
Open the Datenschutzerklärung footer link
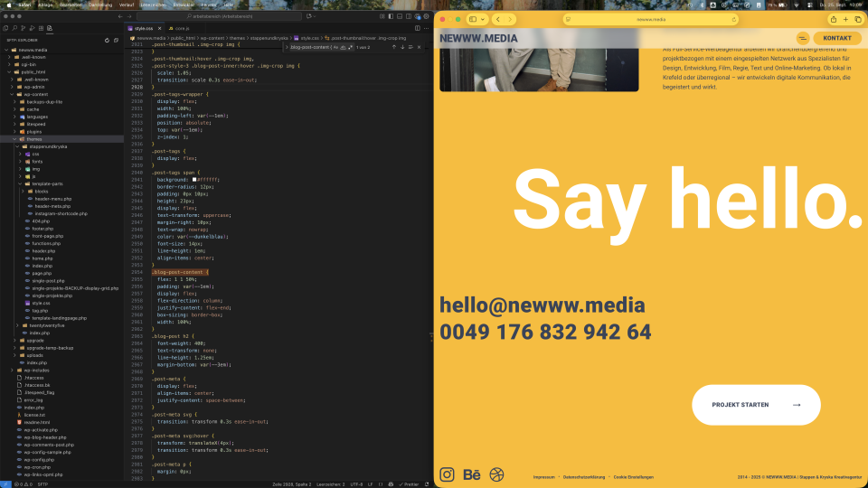[x=584, y=477]
